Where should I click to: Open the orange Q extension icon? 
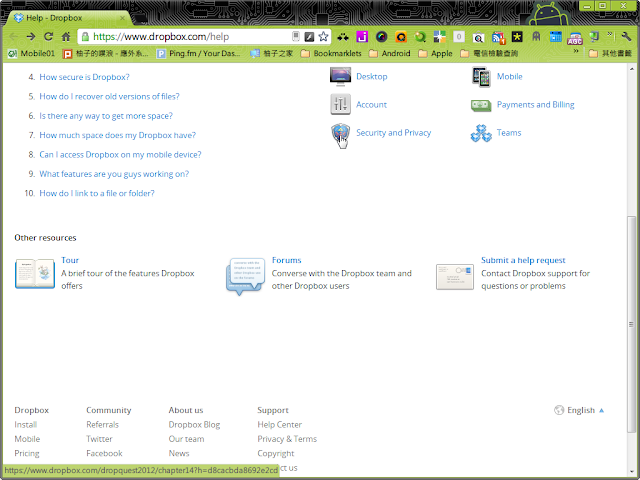pos(401,37)
